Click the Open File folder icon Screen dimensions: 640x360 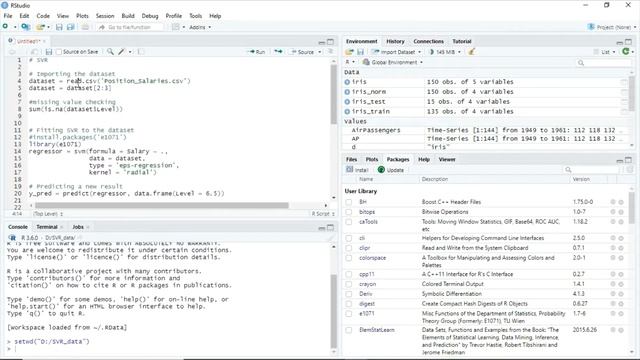tap(40, 27)
